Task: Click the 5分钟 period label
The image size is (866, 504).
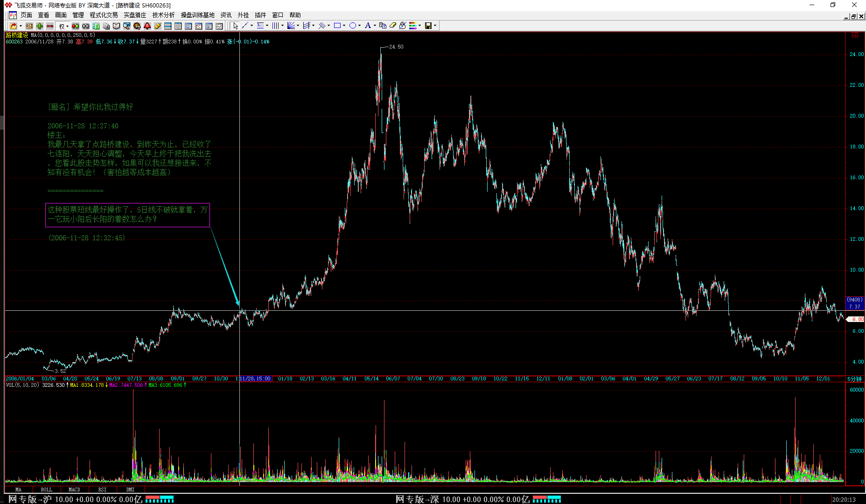Action: tap(854, 379)
